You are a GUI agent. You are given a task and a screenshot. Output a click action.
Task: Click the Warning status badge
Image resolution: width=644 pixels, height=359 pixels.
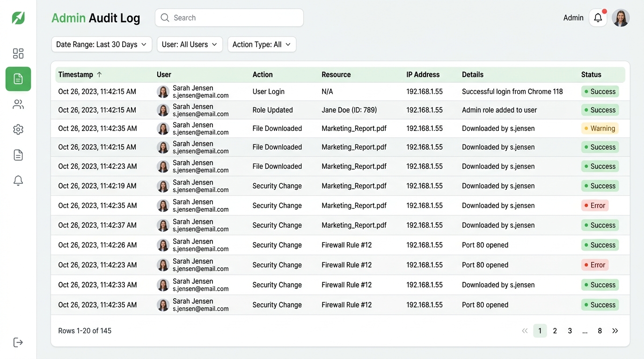tap(600, 129)
